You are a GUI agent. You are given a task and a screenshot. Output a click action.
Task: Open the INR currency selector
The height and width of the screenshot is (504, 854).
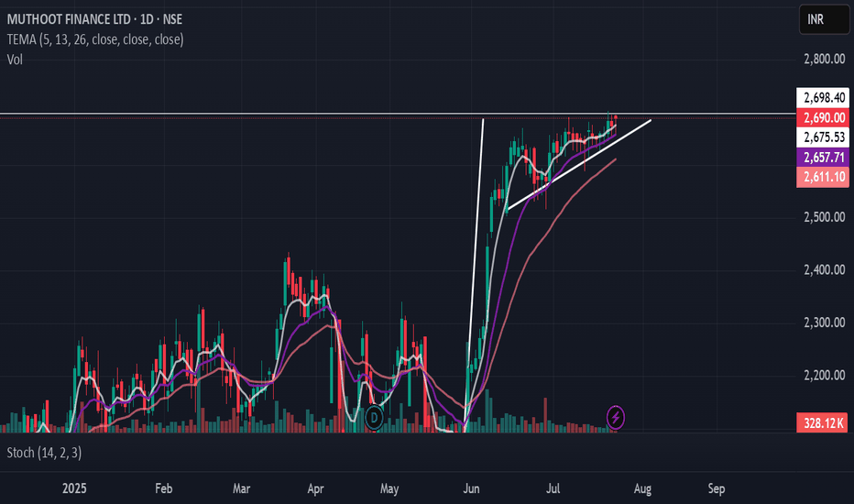[x=824, y=19]
